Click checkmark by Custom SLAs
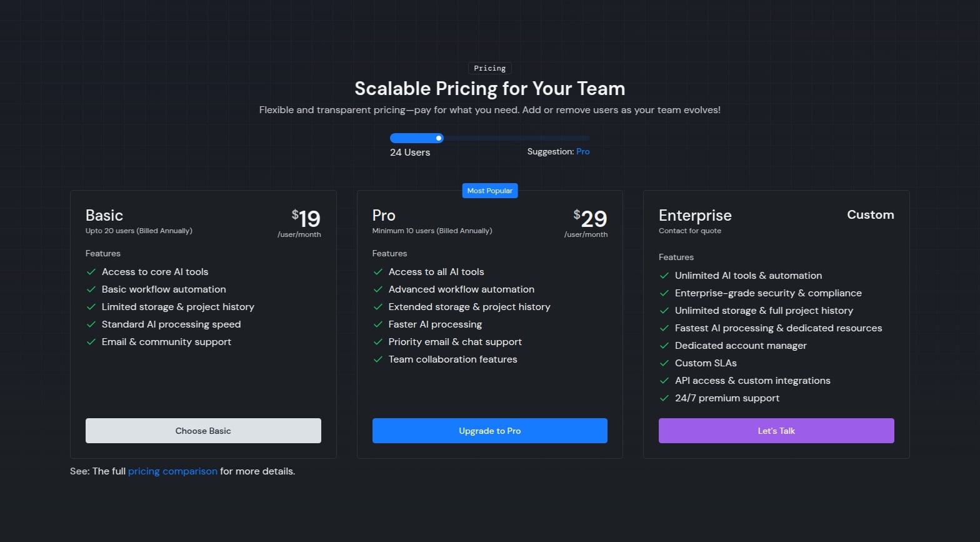This screenshot has height=542, width=980. pyautogui.click(x=664, y=363)
